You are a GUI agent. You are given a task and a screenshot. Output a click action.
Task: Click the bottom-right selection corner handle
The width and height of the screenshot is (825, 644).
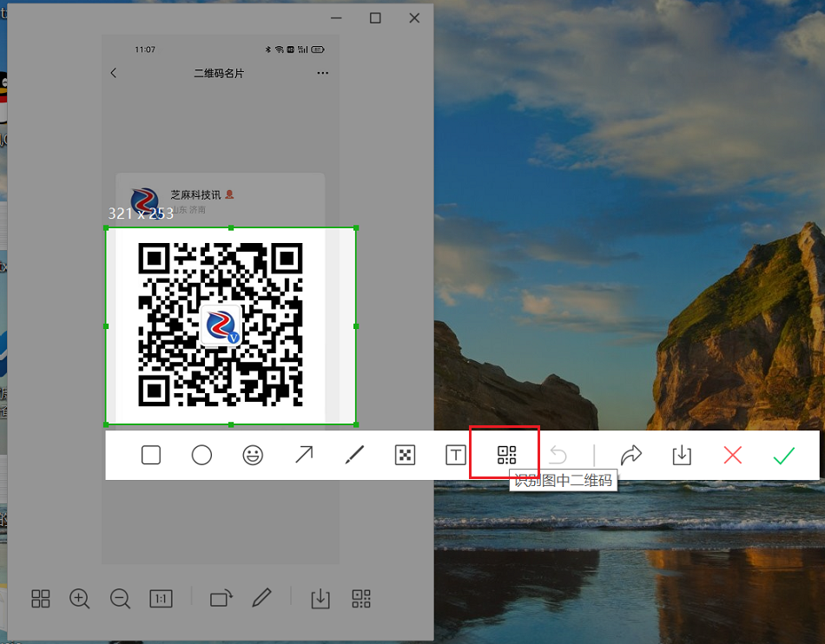click(356, 424)
